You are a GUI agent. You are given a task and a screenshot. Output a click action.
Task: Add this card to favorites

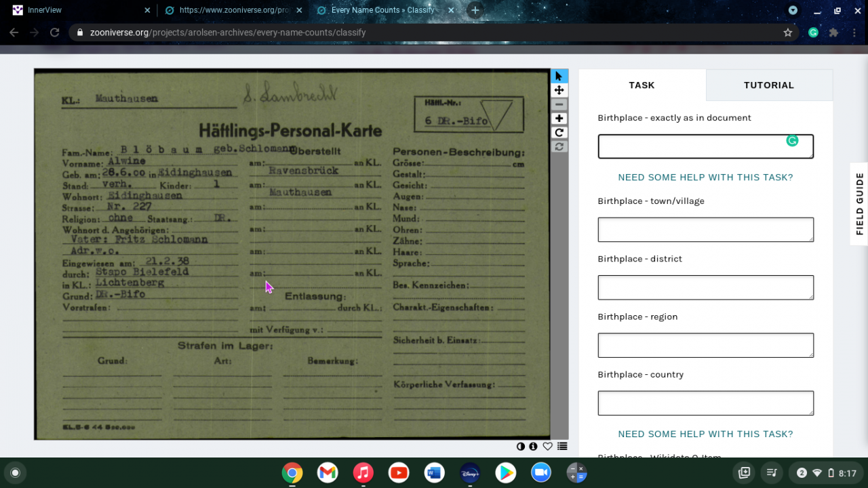click(547, 446)
